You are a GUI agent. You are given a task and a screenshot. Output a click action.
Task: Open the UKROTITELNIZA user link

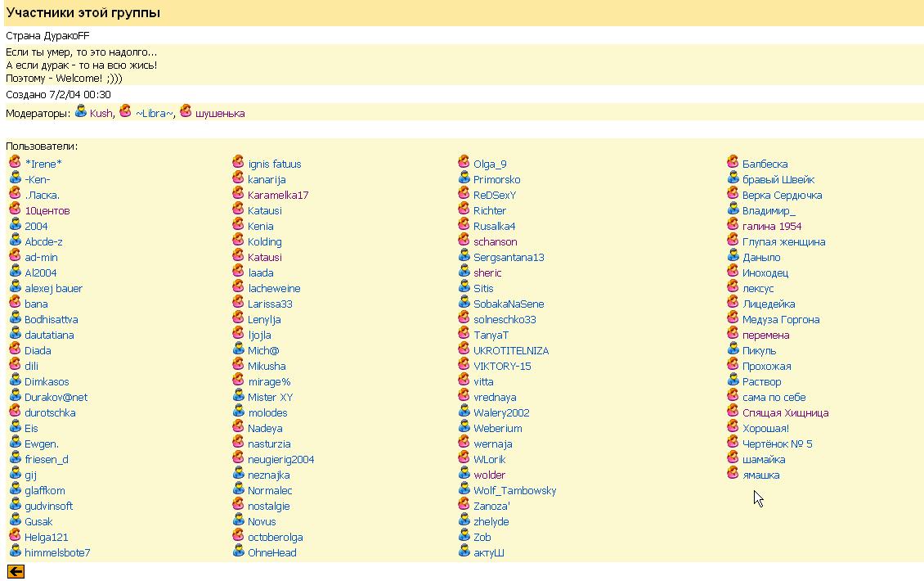[511, 351]
